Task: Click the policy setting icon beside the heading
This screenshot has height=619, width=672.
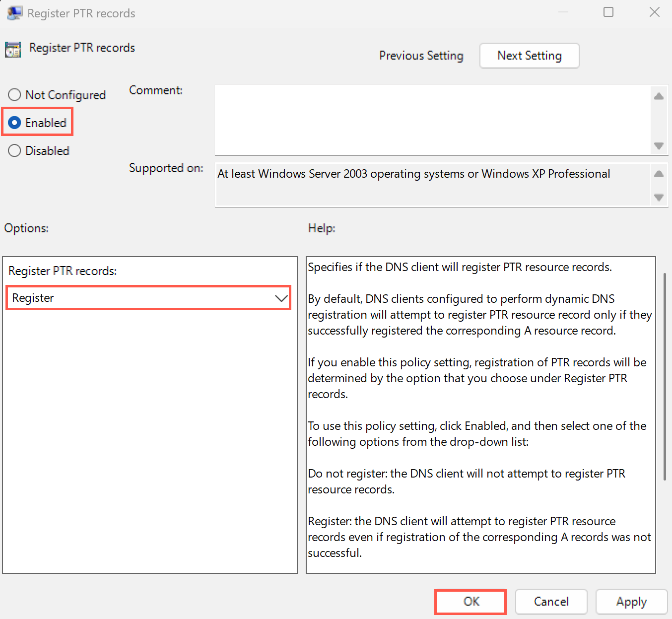Action: (13, 49)
